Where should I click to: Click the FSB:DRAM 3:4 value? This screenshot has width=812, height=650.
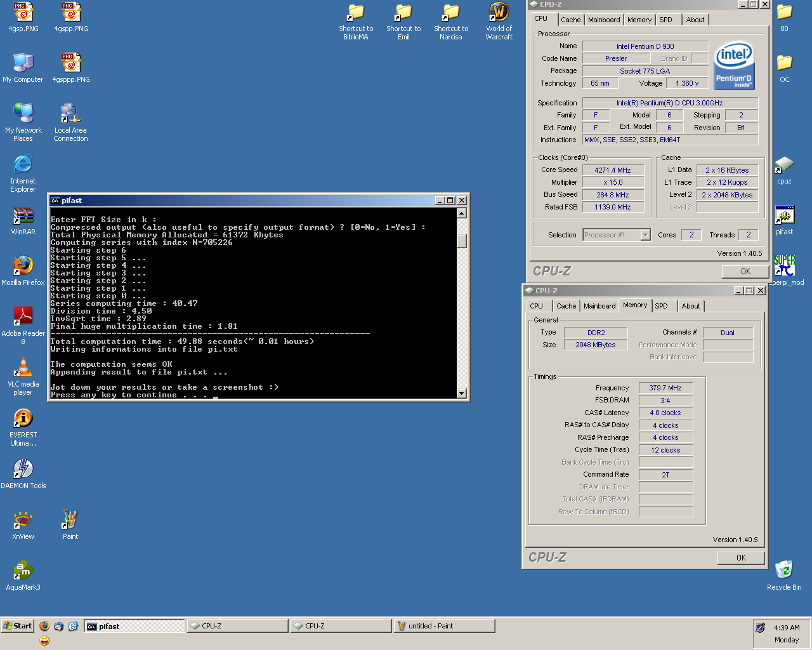(665, 401)
